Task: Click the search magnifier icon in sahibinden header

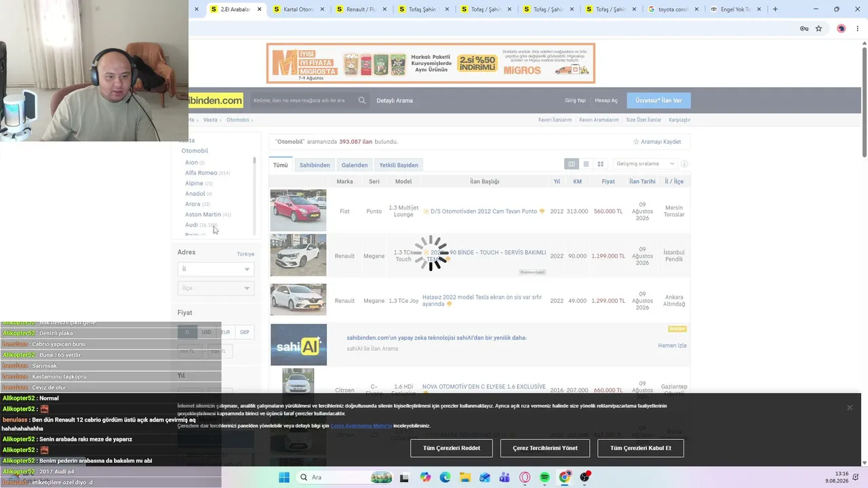Action: 362,100
